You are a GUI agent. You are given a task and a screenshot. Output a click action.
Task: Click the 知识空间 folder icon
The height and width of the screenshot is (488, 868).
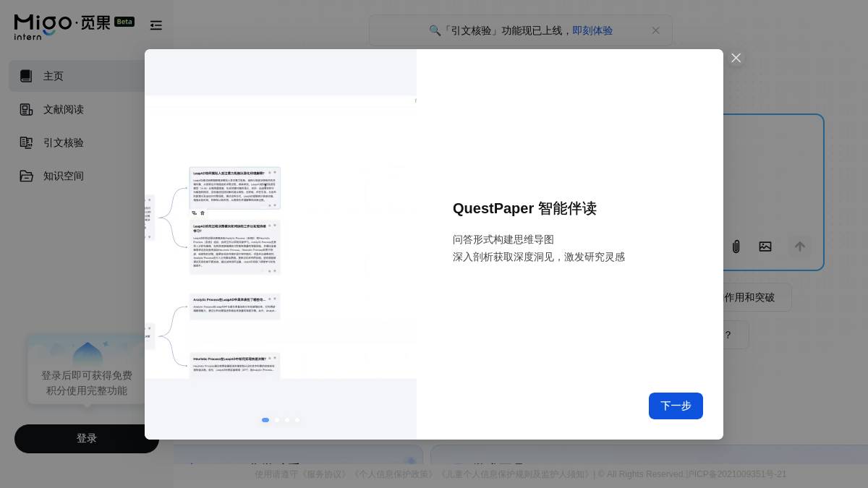tap(26, 176)
